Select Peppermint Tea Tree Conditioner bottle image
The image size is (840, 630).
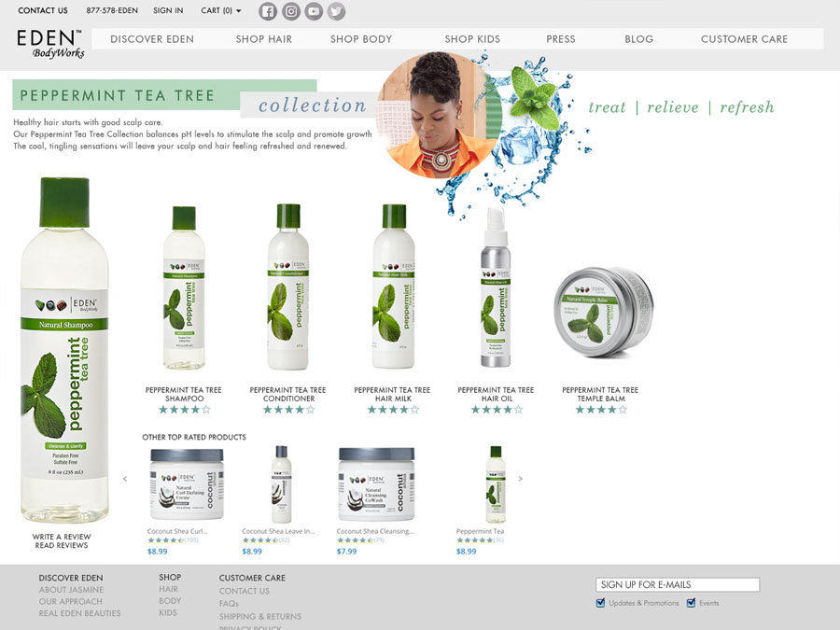tap(288, 287)
